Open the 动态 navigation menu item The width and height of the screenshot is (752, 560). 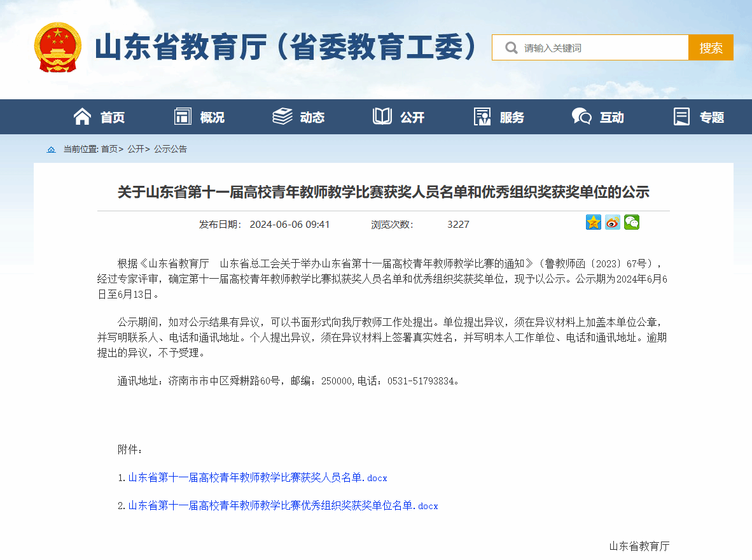point(312,117)
